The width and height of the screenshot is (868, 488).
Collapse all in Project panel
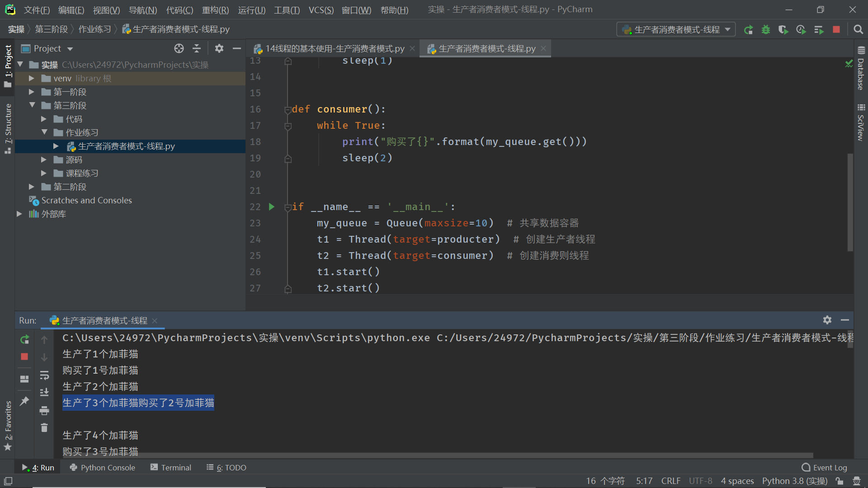coord(197,48)
